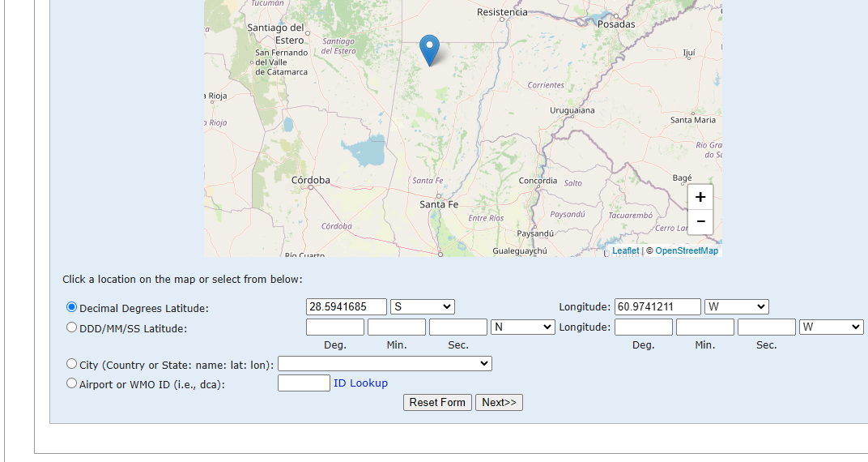
Task: Click Ijuí label on the map
Action: 688,53
